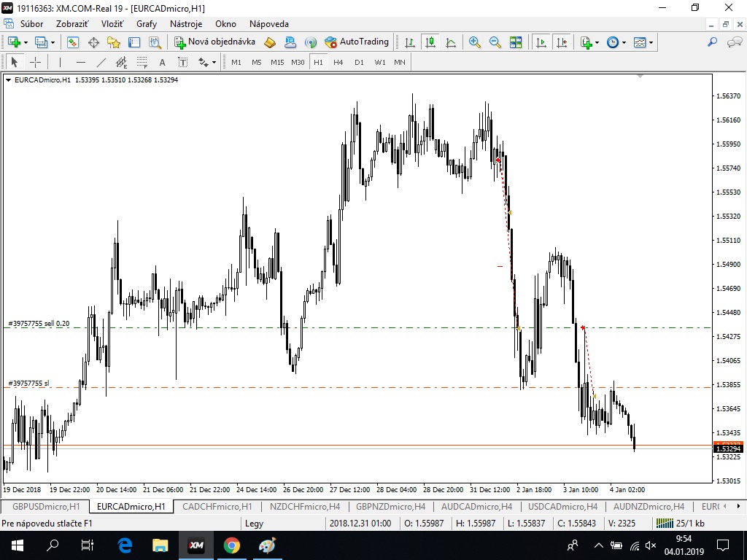Open Chrome from the Windows taskbar
Image resolution: width=747 pixels, height=560 pixels.
pyautogui.click(x=232, y=545)
